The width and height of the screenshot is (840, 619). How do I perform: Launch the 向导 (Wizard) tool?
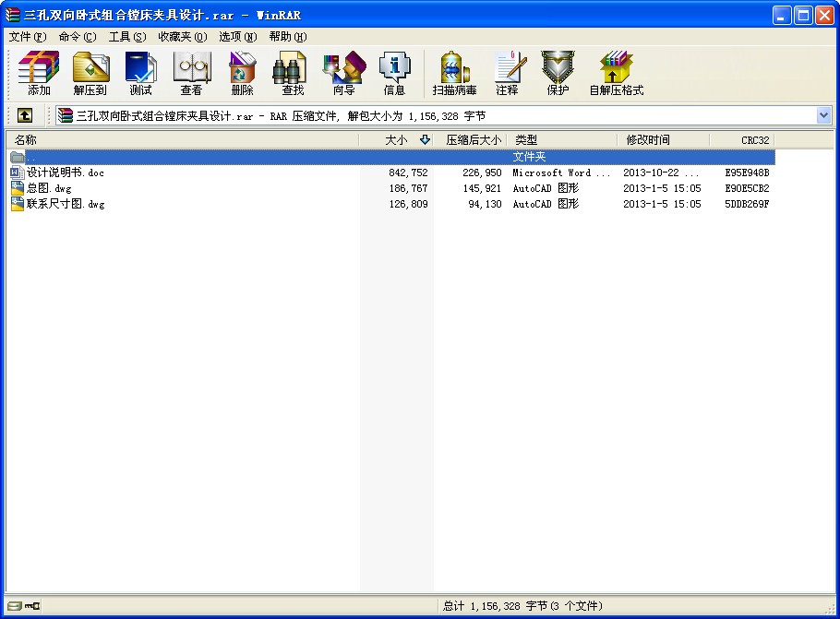click(343, 73)
